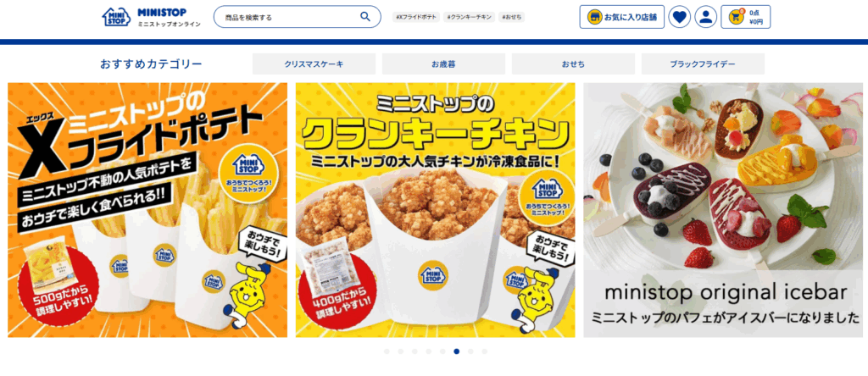The image size is (868, 376).
Task: Click the store icon in お気に入り店舗
Action: pos(593,17)
